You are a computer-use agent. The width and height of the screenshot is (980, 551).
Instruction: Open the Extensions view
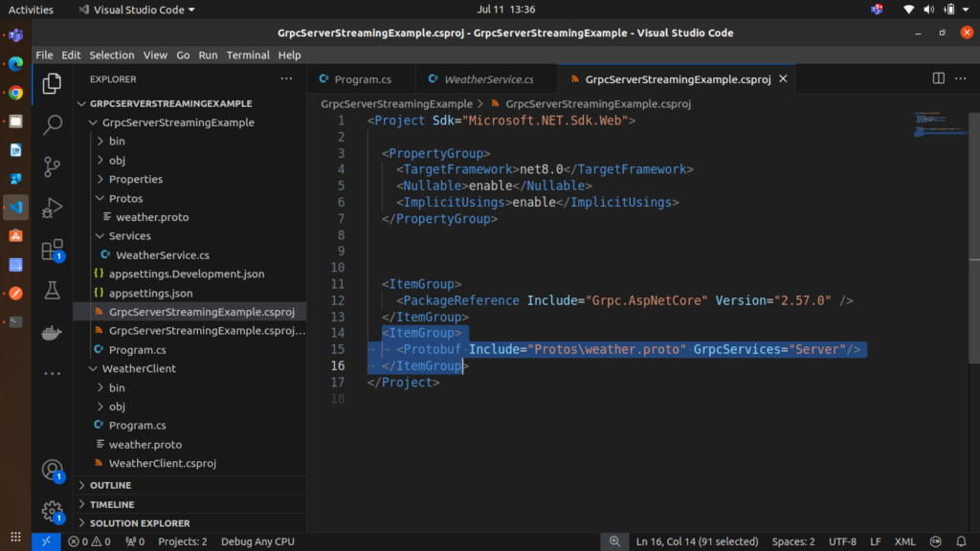(x=53, y=250)
